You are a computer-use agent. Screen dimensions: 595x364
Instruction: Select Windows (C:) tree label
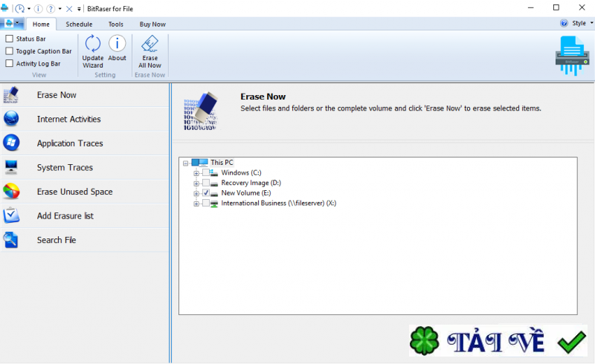(x=241, y=172)
